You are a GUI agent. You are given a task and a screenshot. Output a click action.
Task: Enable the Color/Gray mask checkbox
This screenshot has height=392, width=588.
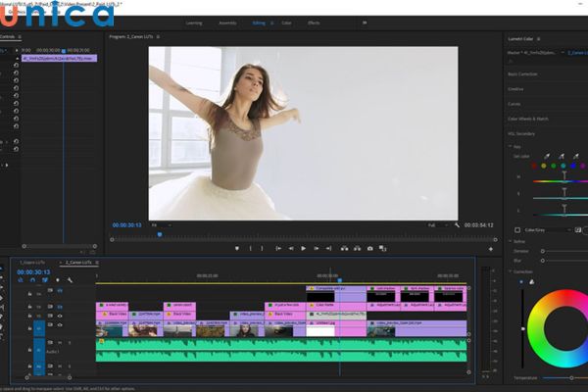(x=517, y=230)
